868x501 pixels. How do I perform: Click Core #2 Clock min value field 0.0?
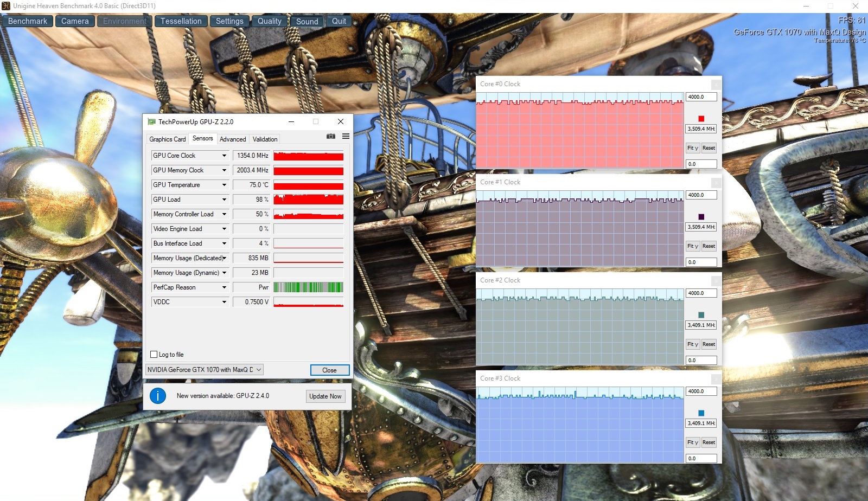click(x=701, y=360)
